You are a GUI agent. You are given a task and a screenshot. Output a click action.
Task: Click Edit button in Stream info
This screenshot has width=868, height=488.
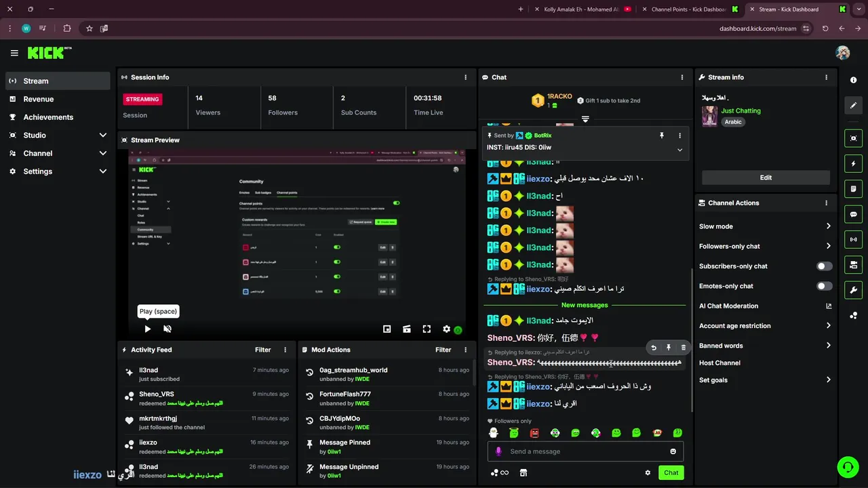[766, 178]
